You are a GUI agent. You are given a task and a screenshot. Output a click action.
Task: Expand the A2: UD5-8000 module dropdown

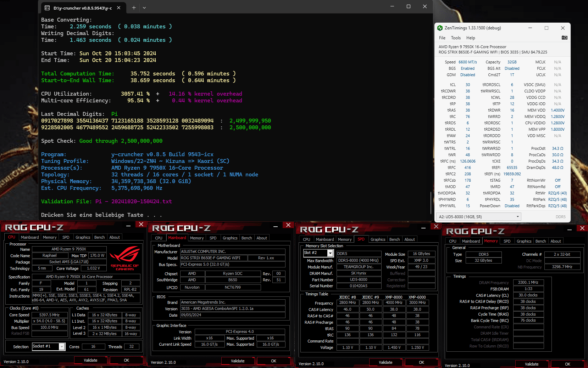pyautogui.click(x=517, y=217)
